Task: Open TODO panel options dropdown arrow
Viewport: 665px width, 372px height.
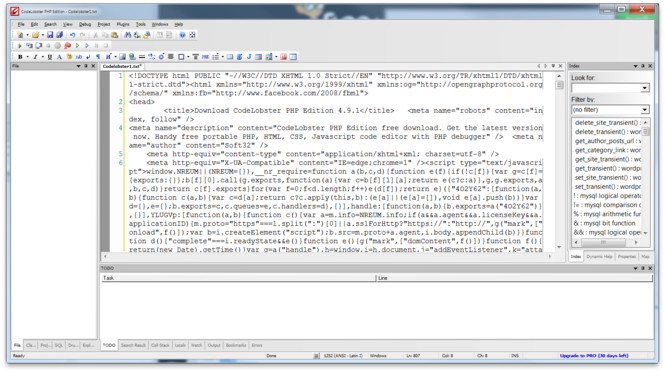Action: (x=635, y=268)
